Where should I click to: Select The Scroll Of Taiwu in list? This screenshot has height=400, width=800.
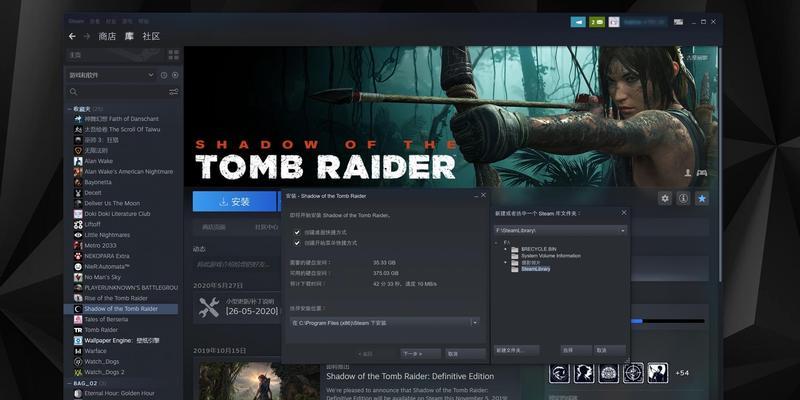point(121,130)
